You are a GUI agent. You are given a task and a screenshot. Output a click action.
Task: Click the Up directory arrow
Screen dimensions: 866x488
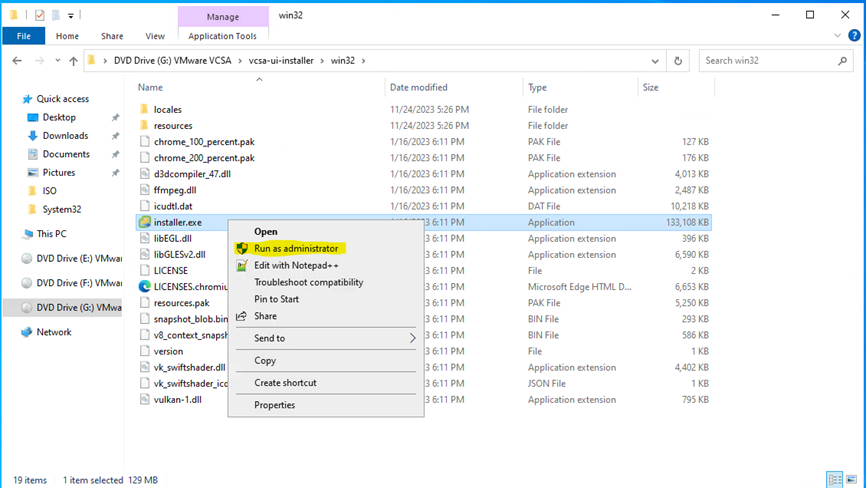[73, 61]
